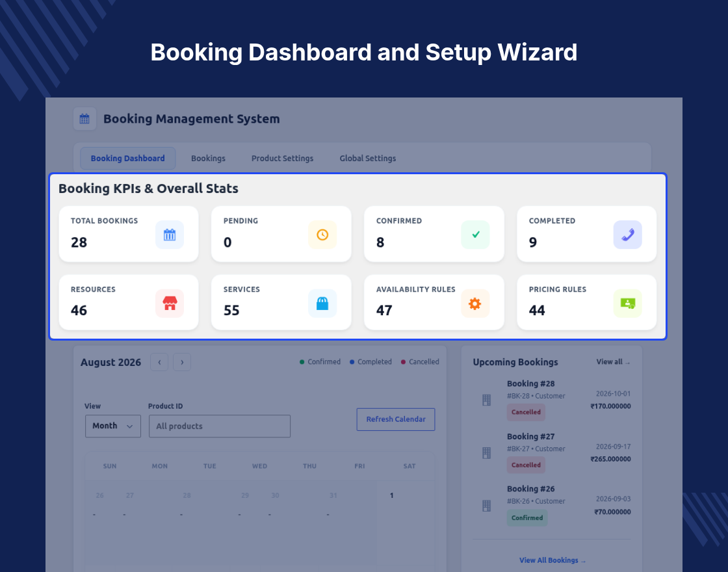Click the date 2026-09-17
728x572 pixels.
(x=614, y=447)
